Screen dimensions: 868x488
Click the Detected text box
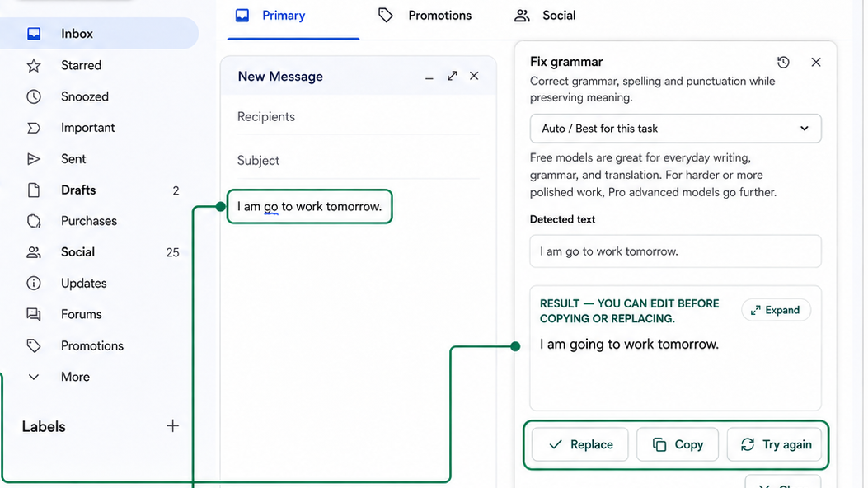(675, 251)
